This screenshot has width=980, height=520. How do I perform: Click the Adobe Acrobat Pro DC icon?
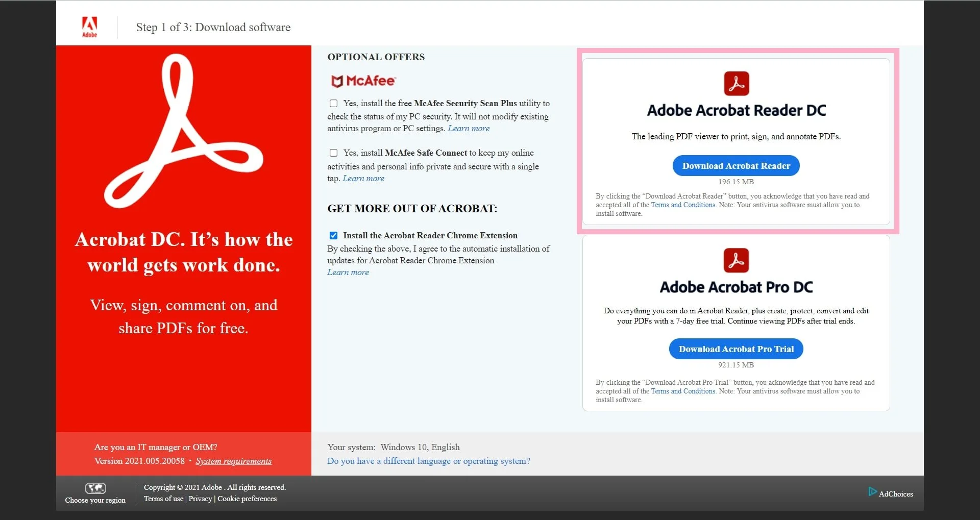(x=736, y=260)
